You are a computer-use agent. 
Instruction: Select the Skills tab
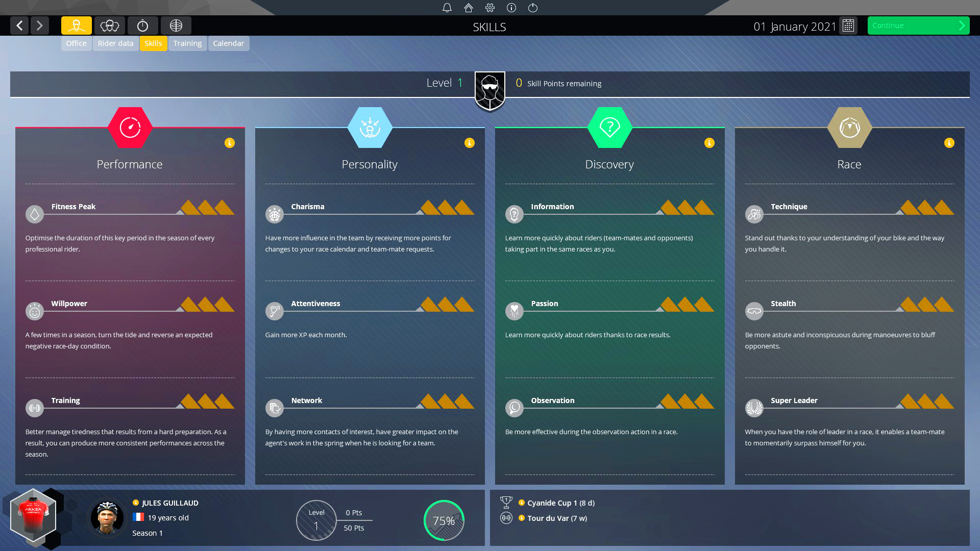[x=153, y=43]
